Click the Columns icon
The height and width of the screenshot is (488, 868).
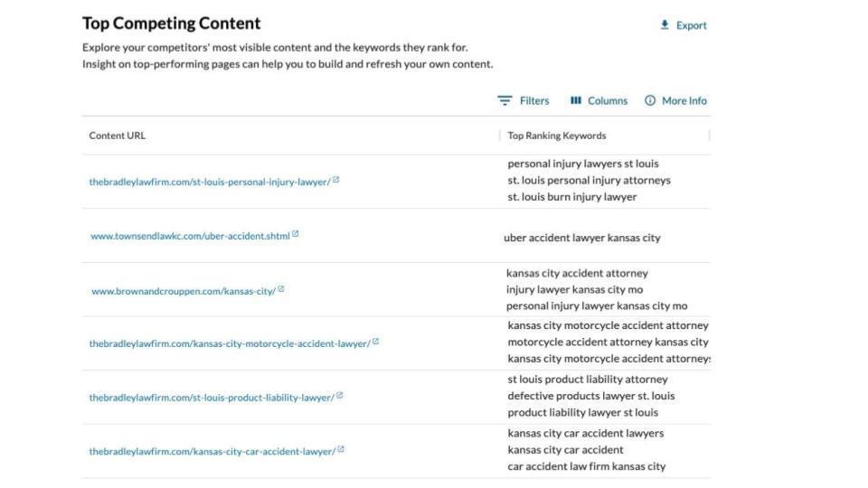coord(576,100)
